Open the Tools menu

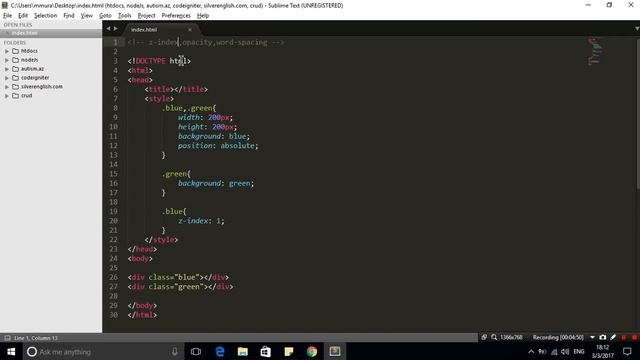(x=124, y=16)
